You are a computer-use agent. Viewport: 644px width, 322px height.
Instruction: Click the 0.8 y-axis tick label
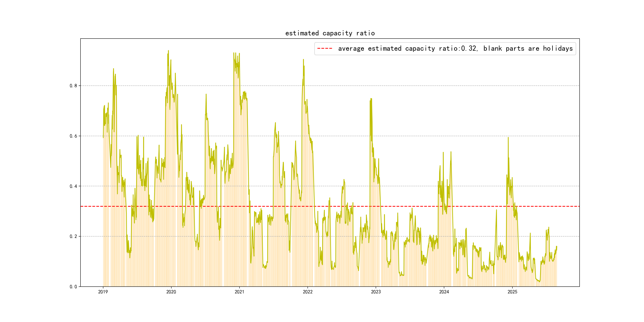click(x=73, y=86)
